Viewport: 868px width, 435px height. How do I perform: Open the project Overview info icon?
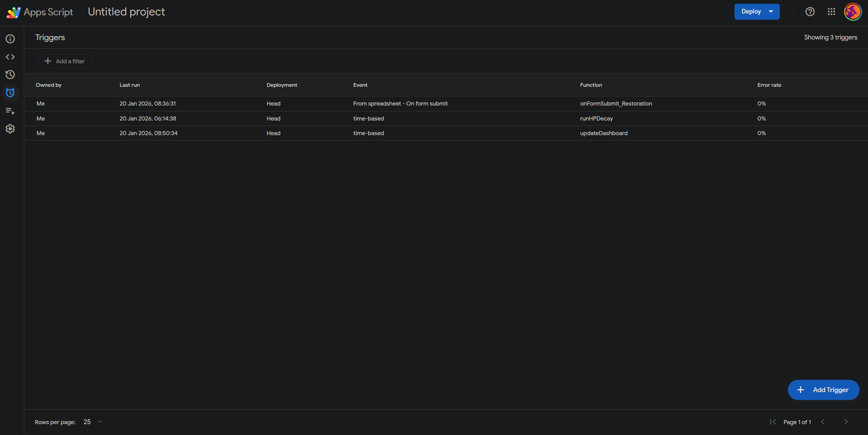(10, 39)
